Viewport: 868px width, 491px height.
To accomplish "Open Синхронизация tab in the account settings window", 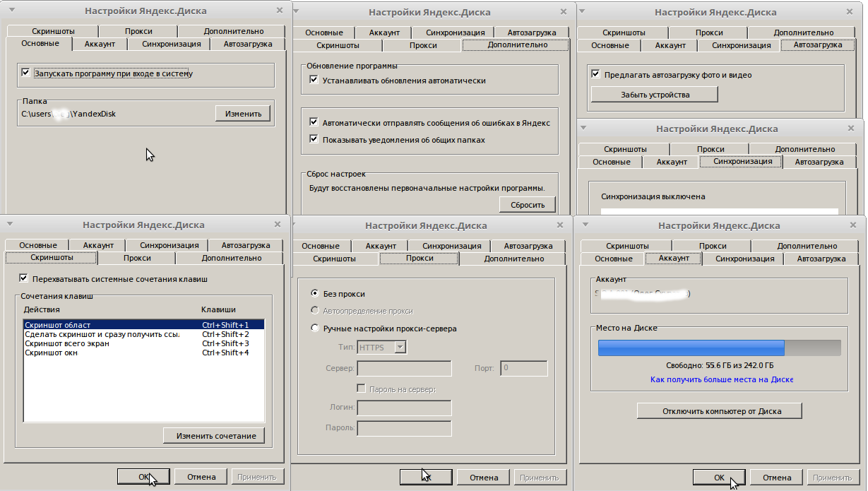I will 744,259.
